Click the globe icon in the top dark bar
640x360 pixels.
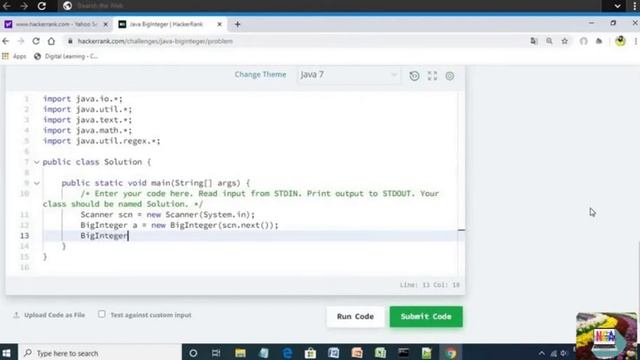tap(68, 6)
